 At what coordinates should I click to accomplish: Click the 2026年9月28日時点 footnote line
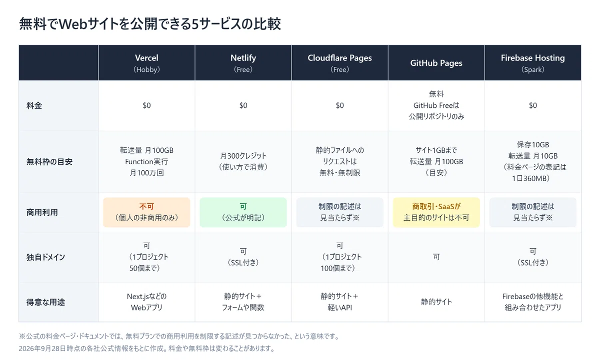[147, 349]
